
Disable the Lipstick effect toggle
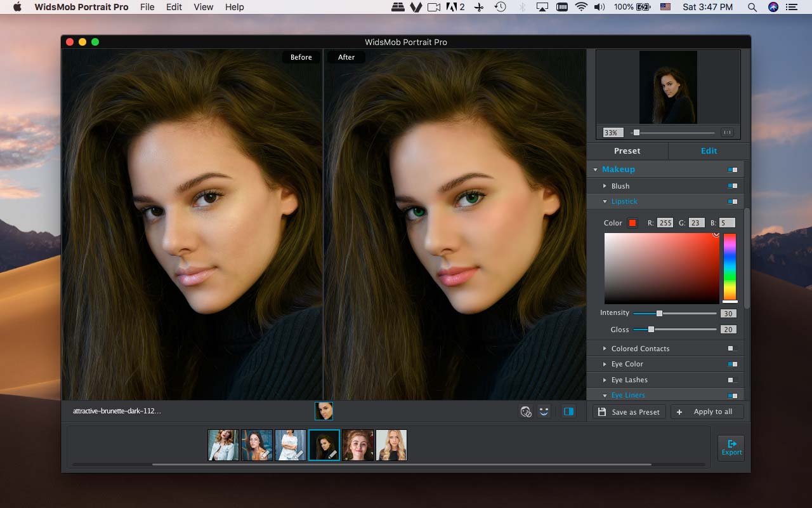pyautogui.click(x=733, y=201)
